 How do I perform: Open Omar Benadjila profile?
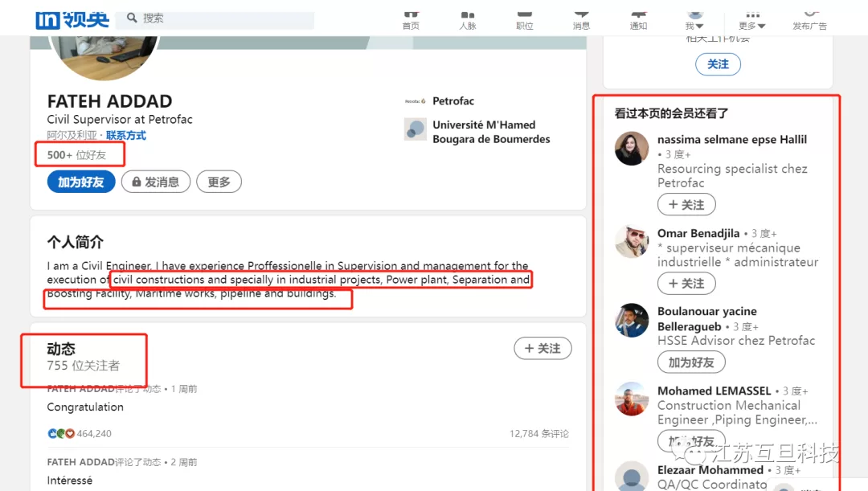click(x=698, y=234)
